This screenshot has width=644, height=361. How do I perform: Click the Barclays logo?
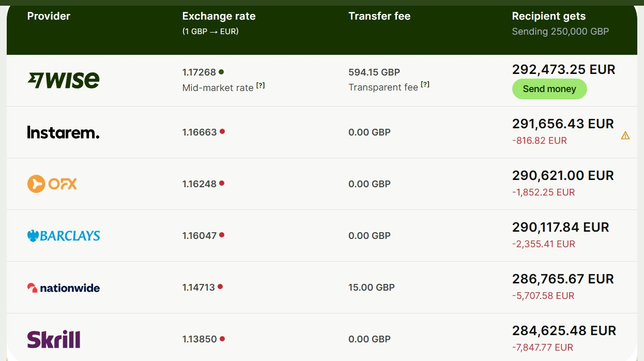click(x=64, y=236)
